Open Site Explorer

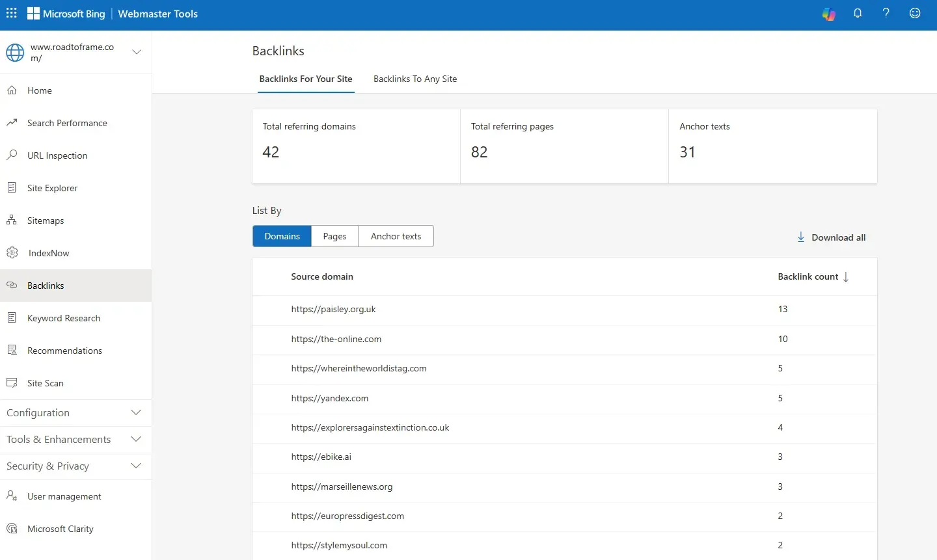pyautogui.click(x=51, y=187)
